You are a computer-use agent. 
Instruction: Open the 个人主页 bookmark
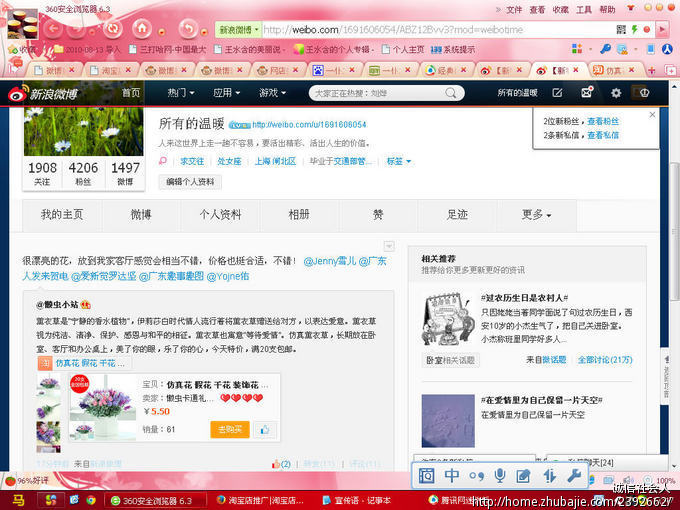tap(403, 49)
